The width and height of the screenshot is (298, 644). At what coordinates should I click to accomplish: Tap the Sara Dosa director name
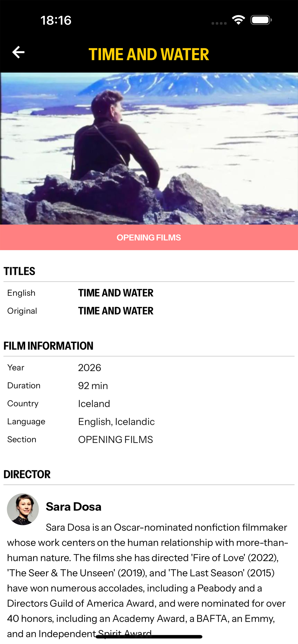tap(74, 507)
